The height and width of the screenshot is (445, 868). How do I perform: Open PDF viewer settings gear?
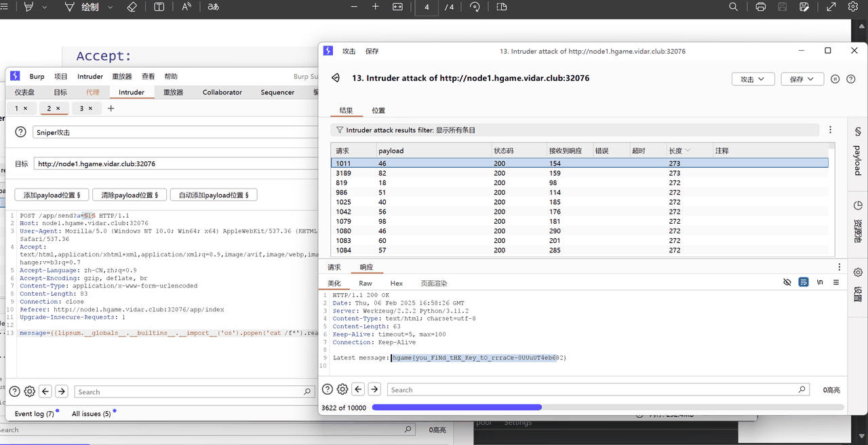tap(853, 7)
